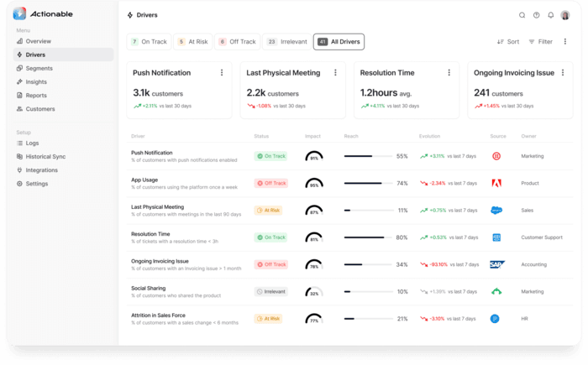Click At Risk badge for Attrition in Sales Force

[268, 319]
